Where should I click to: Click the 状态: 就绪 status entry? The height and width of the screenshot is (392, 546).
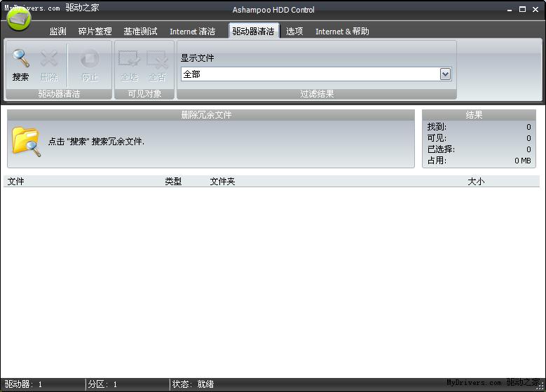point(193,384)
